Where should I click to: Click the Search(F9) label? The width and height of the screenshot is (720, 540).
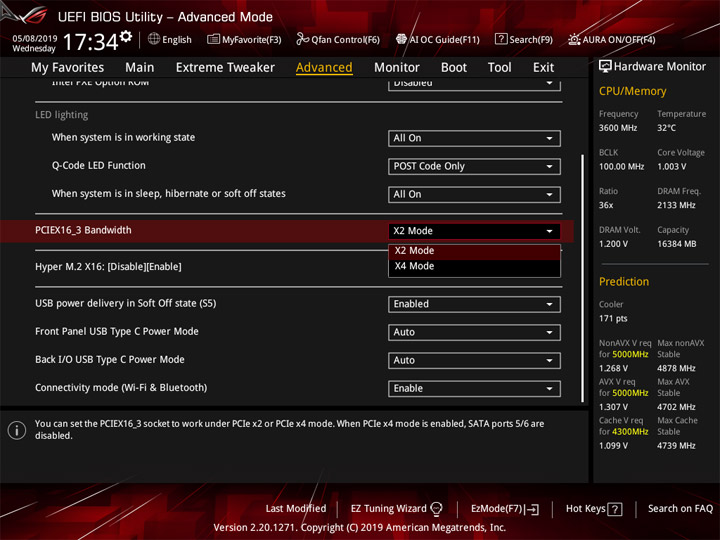click(531, 40)
